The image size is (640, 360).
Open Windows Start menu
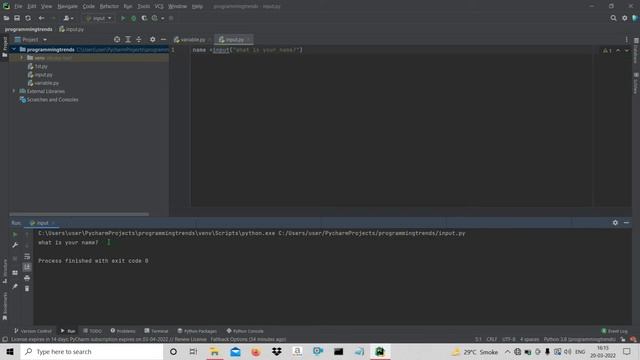click(x=10, y=351)
